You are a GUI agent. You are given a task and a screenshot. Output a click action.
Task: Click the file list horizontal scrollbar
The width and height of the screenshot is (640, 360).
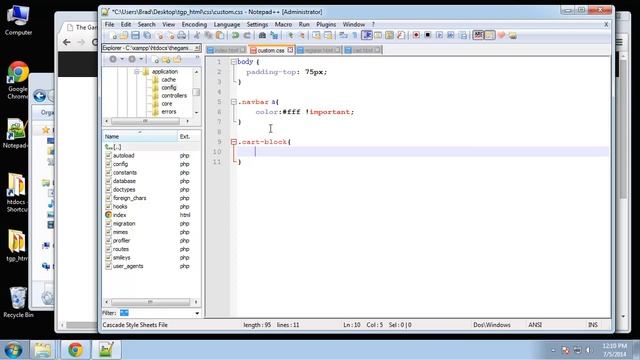[x=151, y=302]
